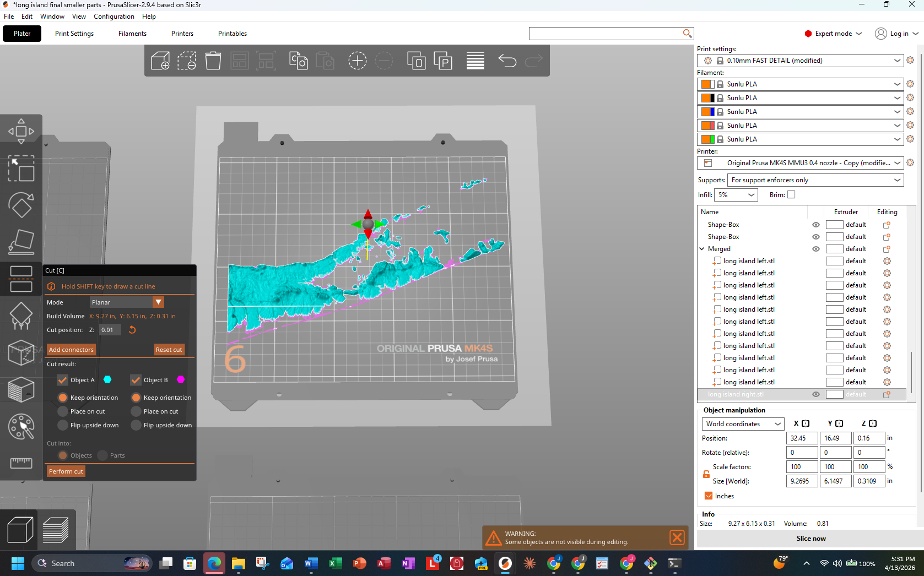
Task: Toggle the Cut gizmo tool
Action: point(21,279)
